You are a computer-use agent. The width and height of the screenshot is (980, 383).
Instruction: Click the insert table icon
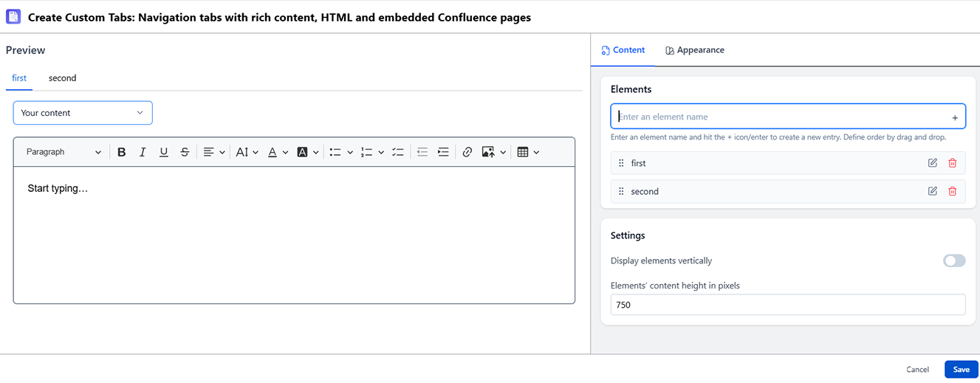point(523,152)
